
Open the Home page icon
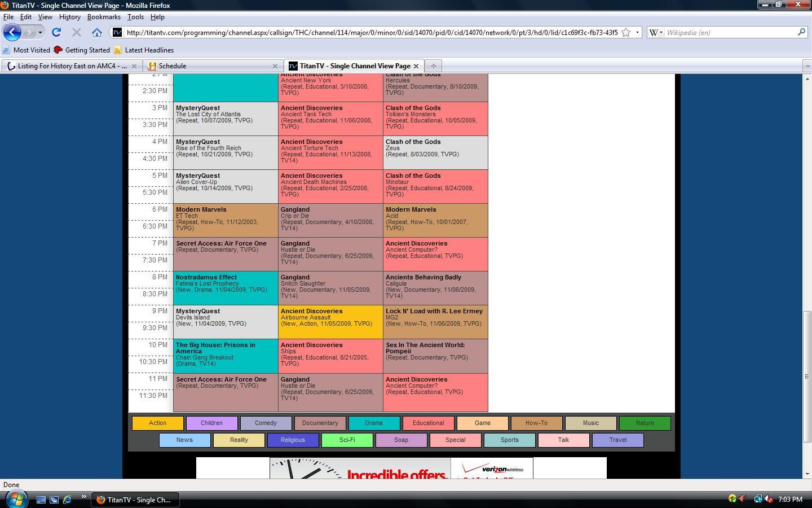(x=97, y=32)
